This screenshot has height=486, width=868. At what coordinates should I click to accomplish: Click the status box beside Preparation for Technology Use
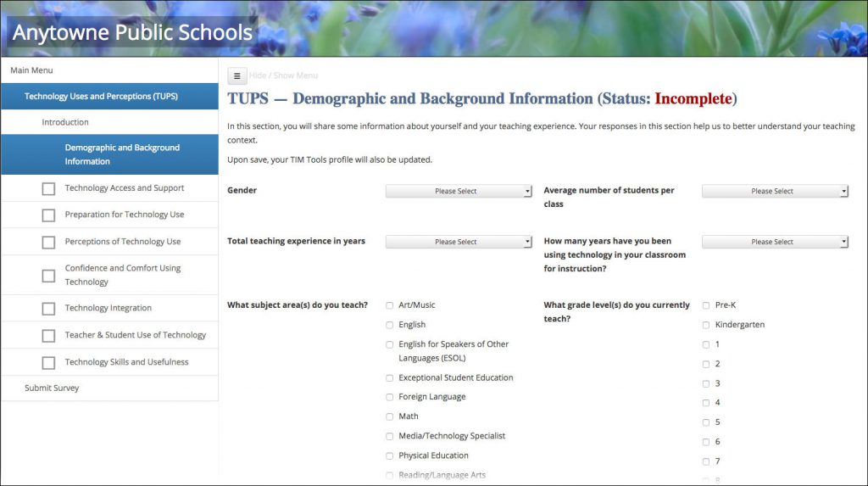click(48, 215)
